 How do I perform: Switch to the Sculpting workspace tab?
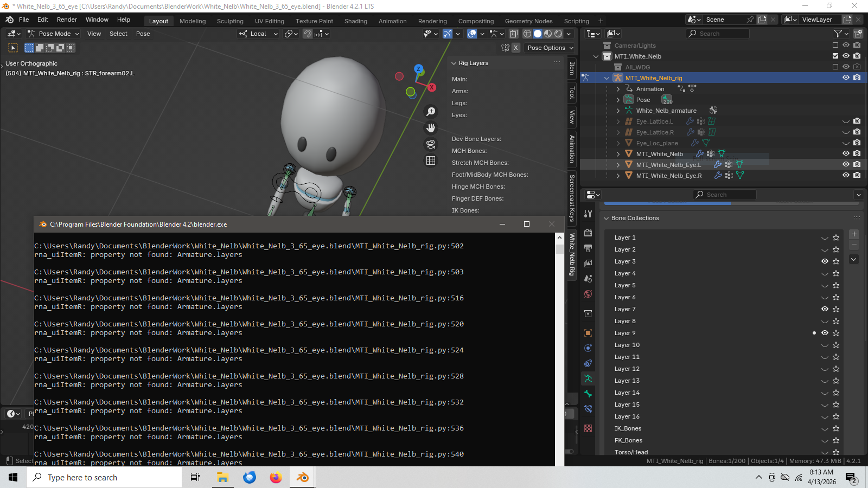click(230, 21)
